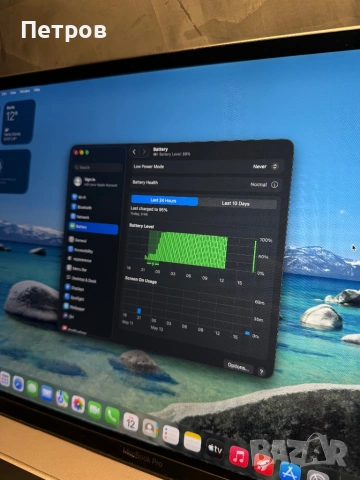Image resolution: width=360 pixels, height=480 pixels.
Task: Open the Phone app from Dock
Action: click(x=112, y=416)
